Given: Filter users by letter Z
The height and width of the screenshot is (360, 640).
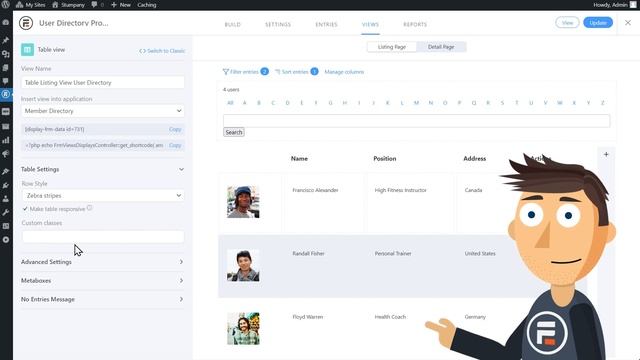Looking at the screenshot, I should coord(602,103).
